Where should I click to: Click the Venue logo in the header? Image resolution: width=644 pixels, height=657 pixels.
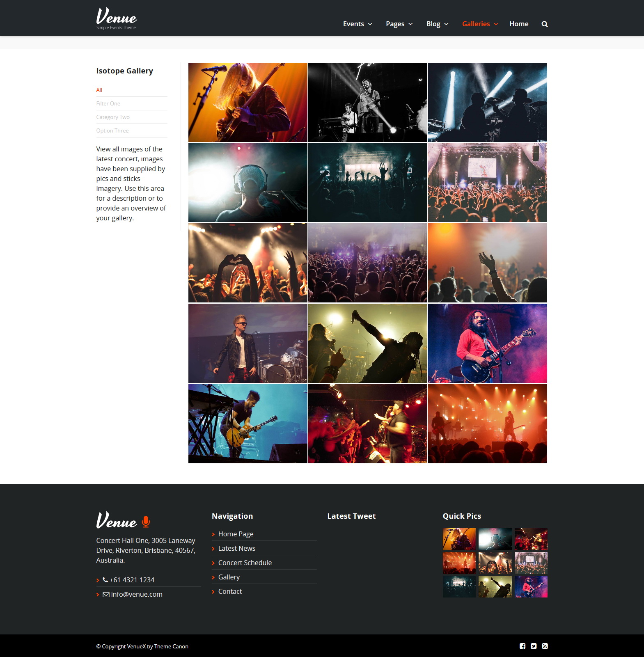tap(117, 18)
